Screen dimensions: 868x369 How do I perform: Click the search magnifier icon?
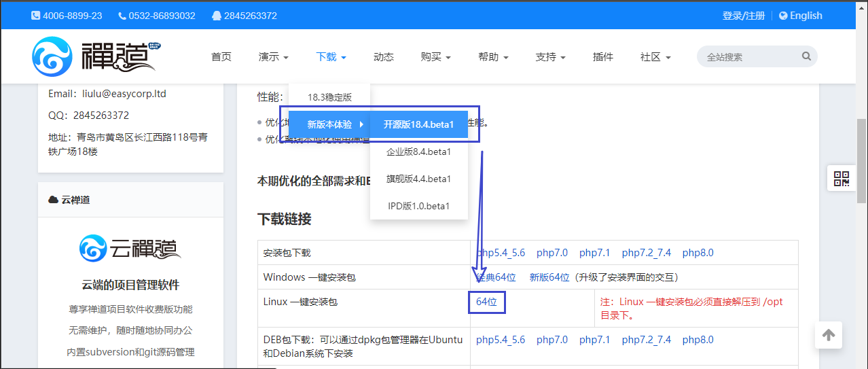coord(806,56)
